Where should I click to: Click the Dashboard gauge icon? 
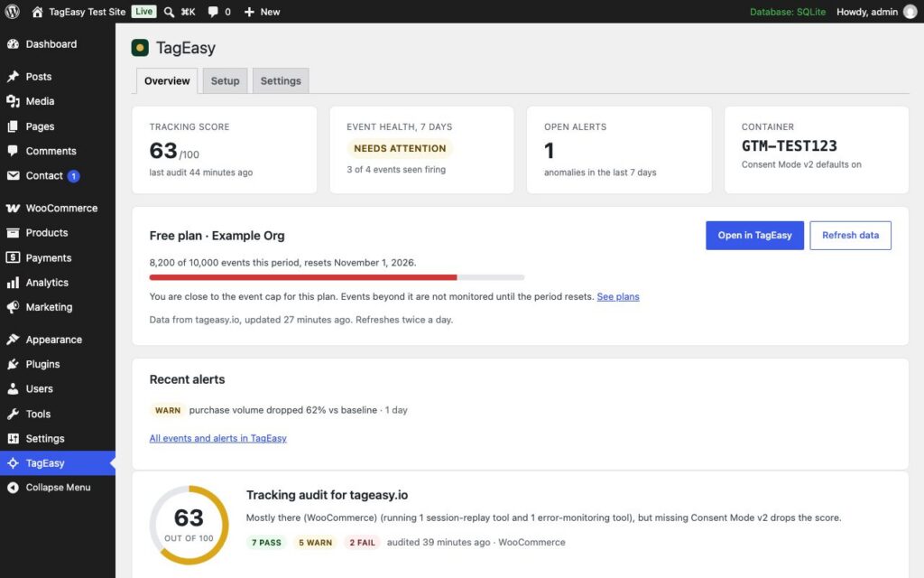[x=13, y=44]
